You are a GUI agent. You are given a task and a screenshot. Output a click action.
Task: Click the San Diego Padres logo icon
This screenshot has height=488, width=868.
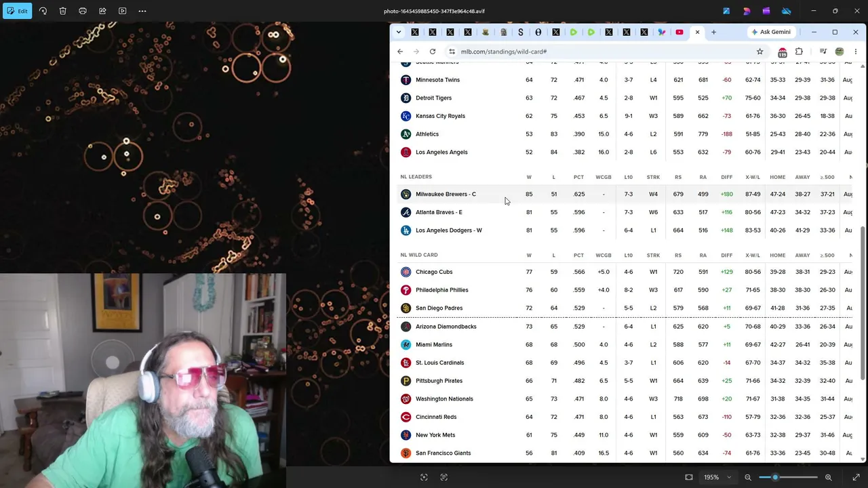point(406,308)
